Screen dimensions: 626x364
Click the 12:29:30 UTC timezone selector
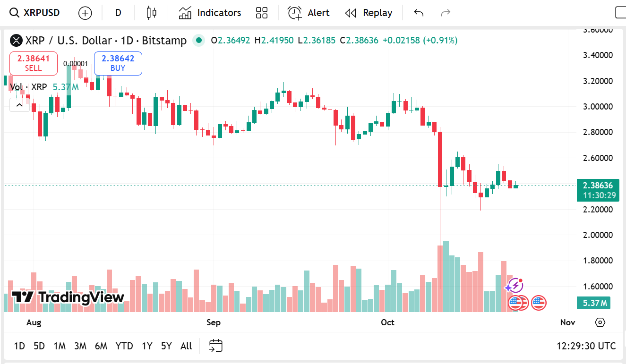(586, 346)
